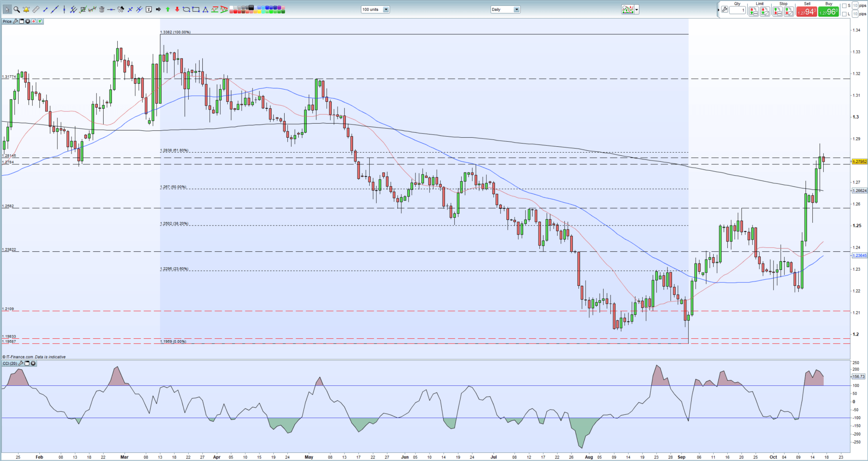The height and width of the screenshot is (461, 868).
Task: Click the 1.2838 (61.80%) Fibonacci label
Action: [174, 150]
